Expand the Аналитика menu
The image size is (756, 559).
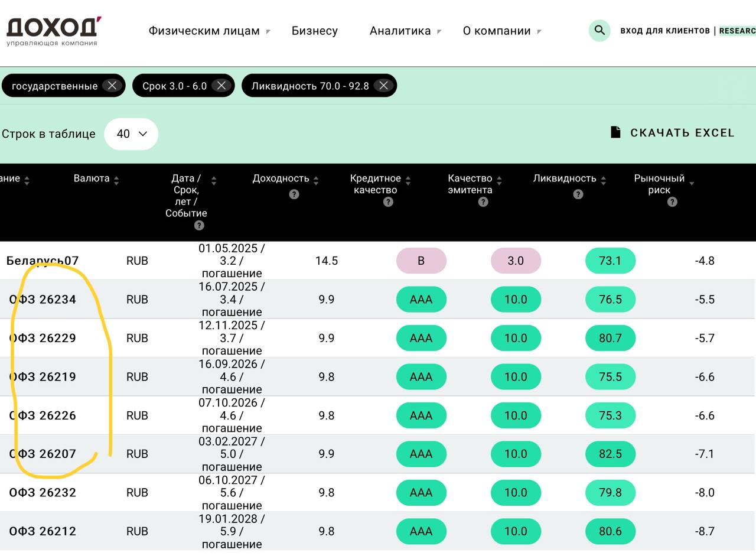click(406, 31)
